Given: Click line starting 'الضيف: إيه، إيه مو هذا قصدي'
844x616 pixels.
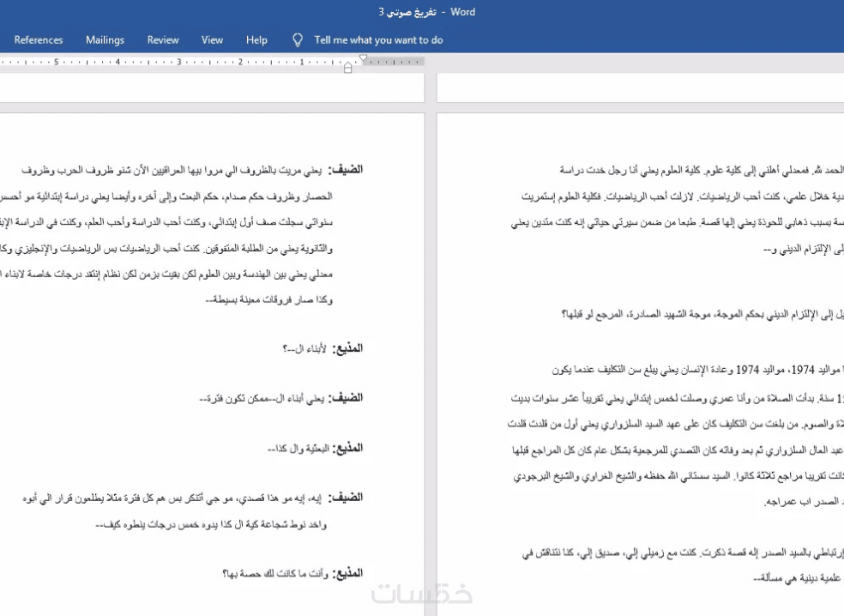Looking at the screenshot, I should [193, 498].
